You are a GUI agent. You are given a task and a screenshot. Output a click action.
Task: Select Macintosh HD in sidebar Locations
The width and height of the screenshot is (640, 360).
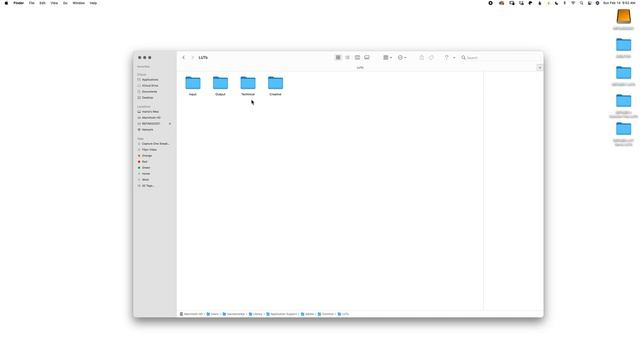(151, 118)
